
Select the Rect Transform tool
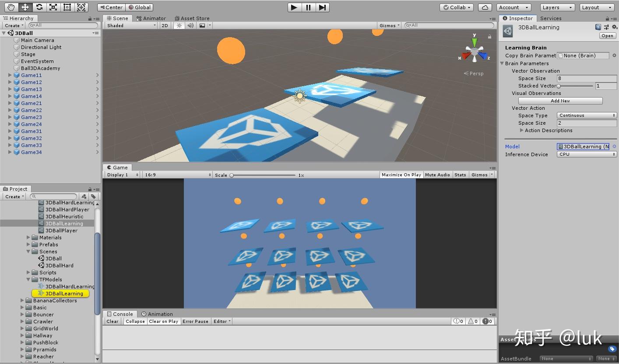coord(67,7)
